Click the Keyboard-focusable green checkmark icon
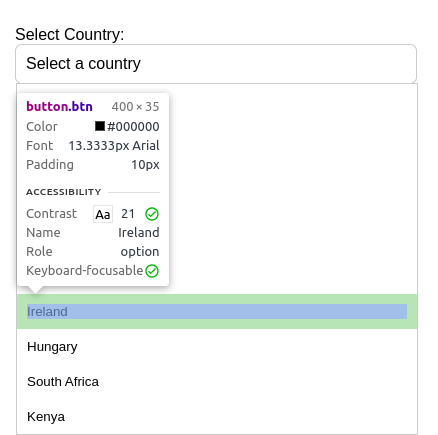438x435 pixels. [152, 271]
